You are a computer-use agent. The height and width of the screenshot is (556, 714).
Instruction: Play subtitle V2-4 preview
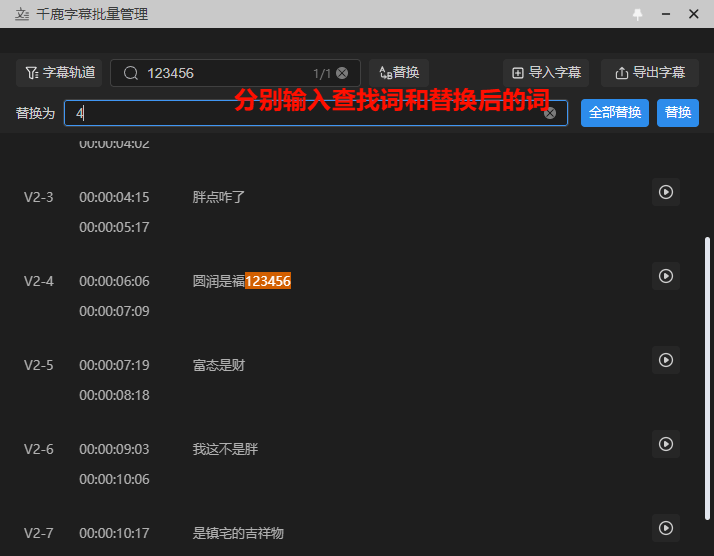(x=666, y=276)
